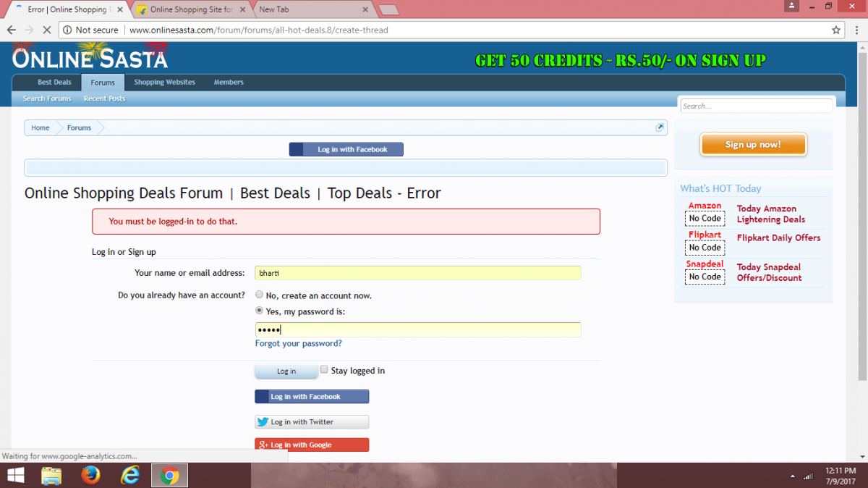Launch File Explorer from the taskbar
The height and width of the screenshot is (488, 868).
tap(51, 475)
